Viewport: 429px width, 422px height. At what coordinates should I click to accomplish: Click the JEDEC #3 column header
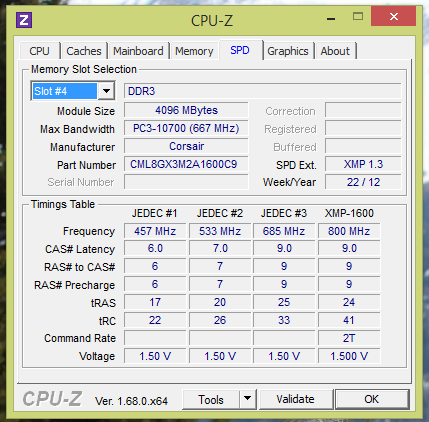[x=284, y=213]
